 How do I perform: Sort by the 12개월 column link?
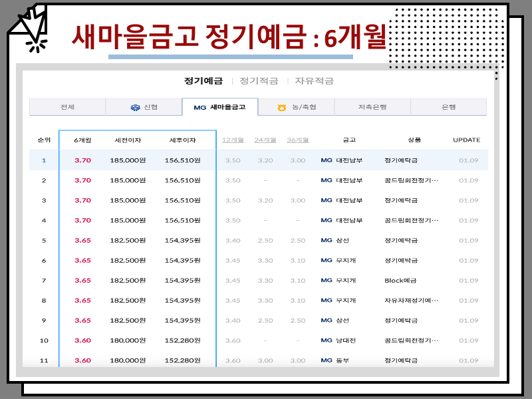(233, 140)
